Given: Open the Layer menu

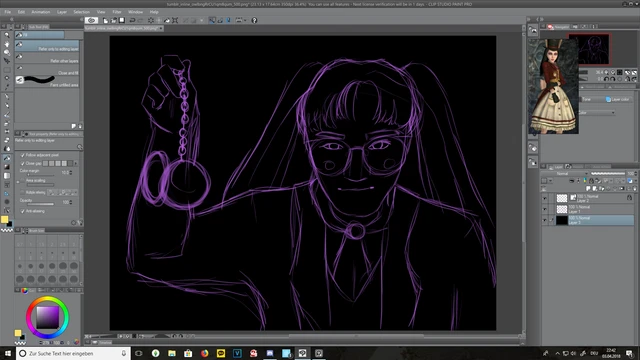Looking at the screenshot, I should click(x=62, y=12).
